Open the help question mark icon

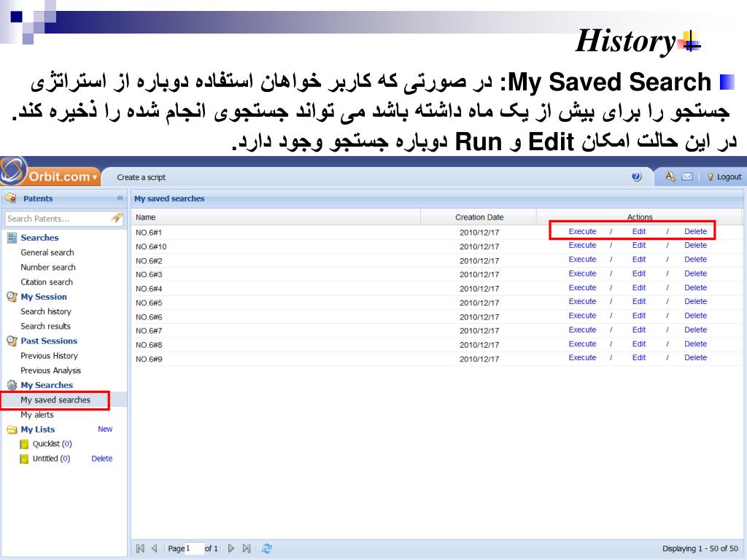pyautogui.click(x=636, y=176)
